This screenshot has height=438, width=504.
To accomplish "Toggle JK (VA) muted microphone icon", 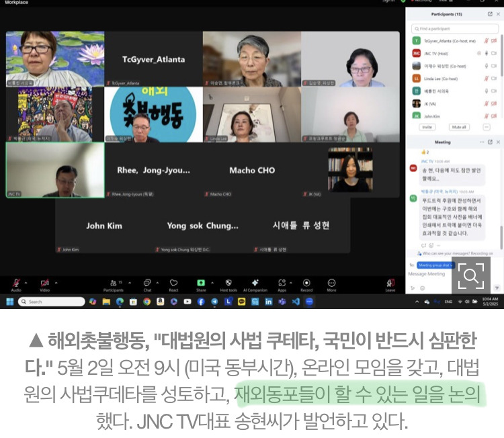I will pos(487,103).
